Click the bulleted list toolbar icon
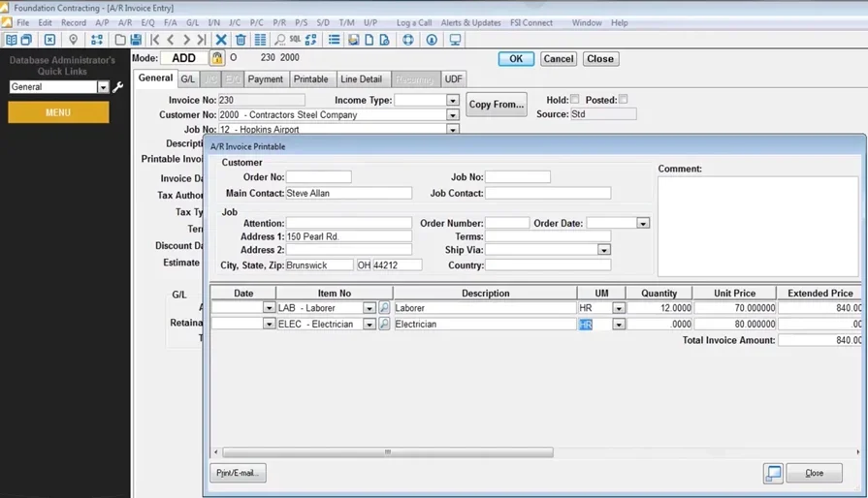868x498 pixels. click(334, 40)
